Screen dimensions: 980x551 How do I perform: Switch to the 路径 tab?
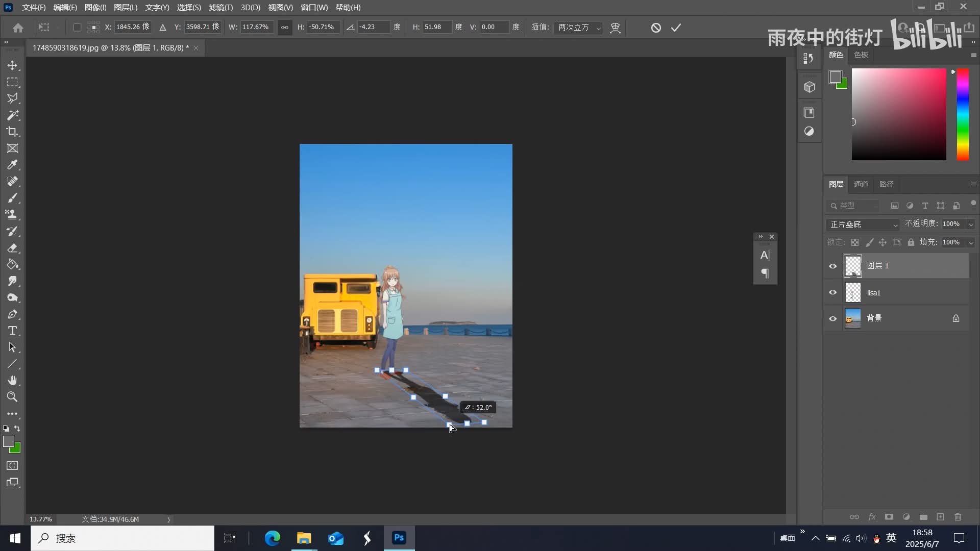(886, 184)
